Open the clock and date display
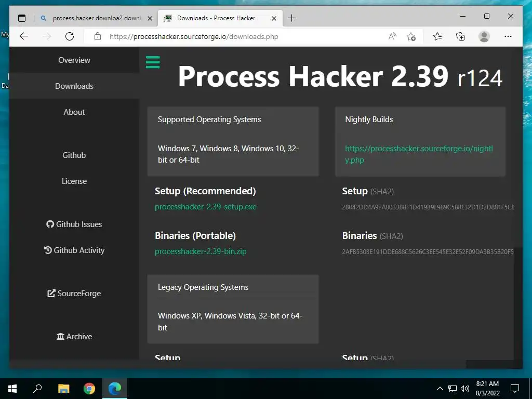Viewport: 532px width, 399px height. 487,389
